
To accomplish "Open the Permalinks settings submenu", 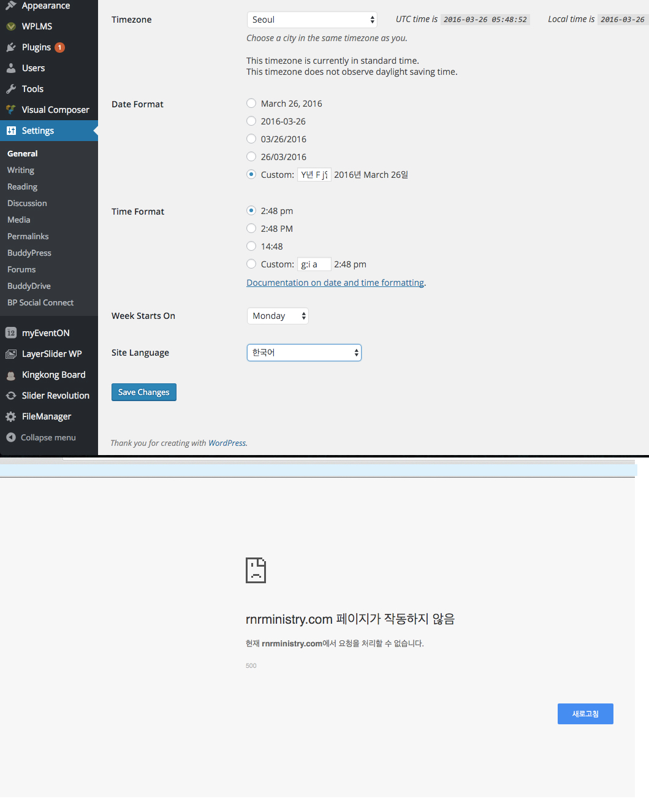I will (28, 236).
